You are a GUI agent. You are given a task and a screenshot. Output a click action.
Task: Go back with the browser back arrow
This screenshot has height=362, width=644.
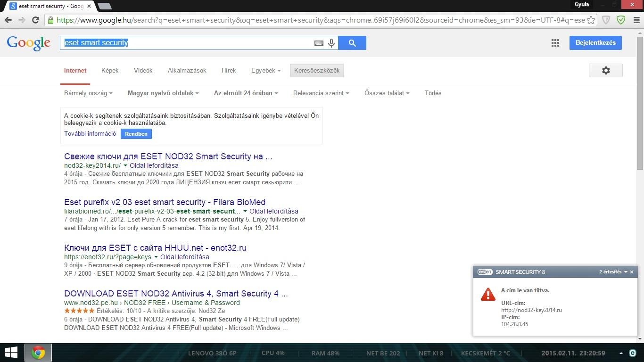tap(8, 20)
